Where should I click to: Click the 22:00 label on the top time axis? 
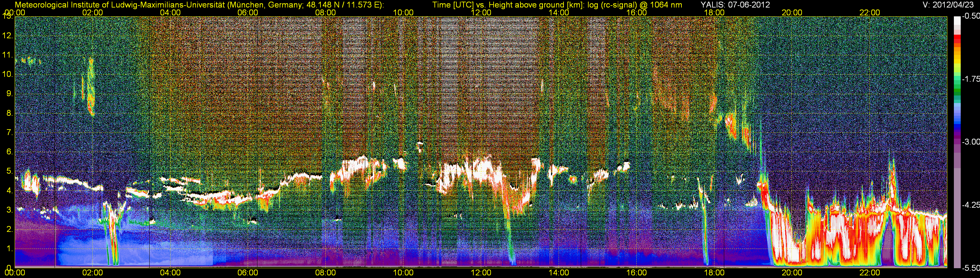(870, 12)
